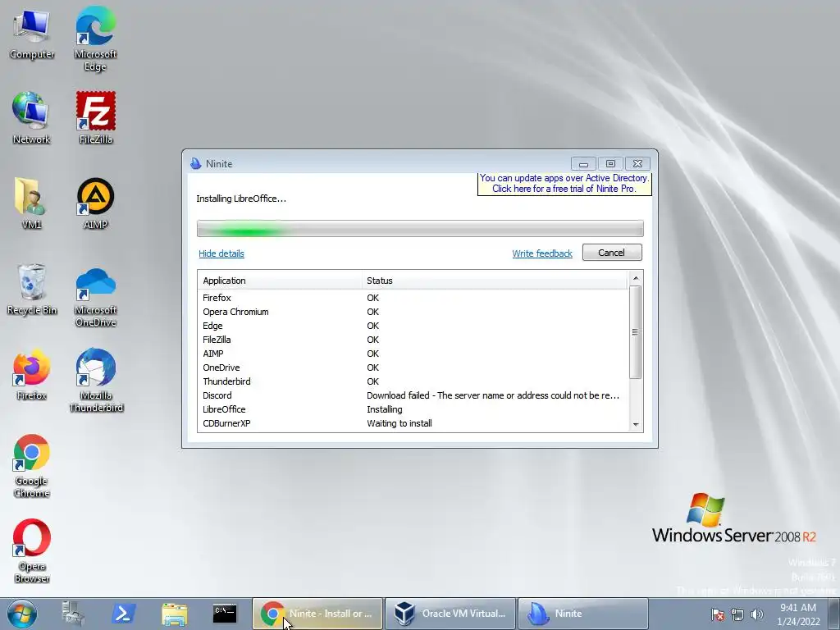Cancel the Ninite installation
The width and height of the screenshot is (840, 630).
click(612, 253)
